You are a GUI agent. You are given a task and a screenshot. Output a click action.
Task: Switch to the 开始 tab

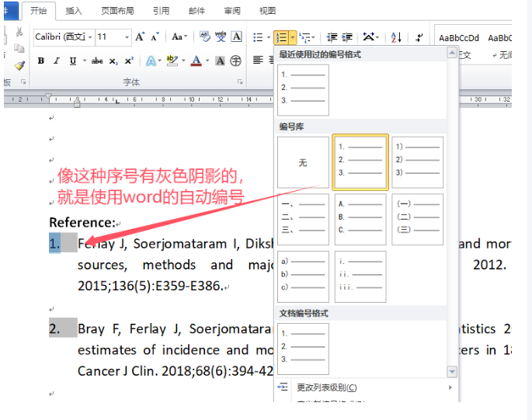click(38, 11)
